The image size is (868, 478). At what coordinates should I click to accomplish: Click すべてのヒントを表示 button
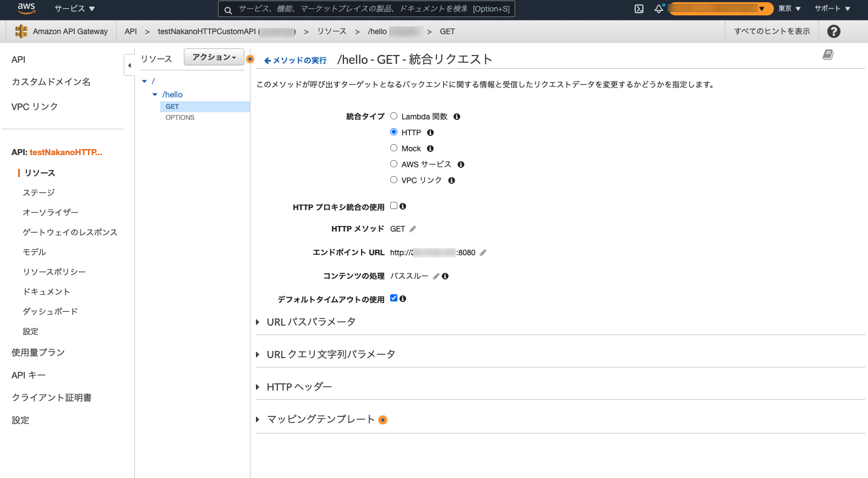click(772, 31)
